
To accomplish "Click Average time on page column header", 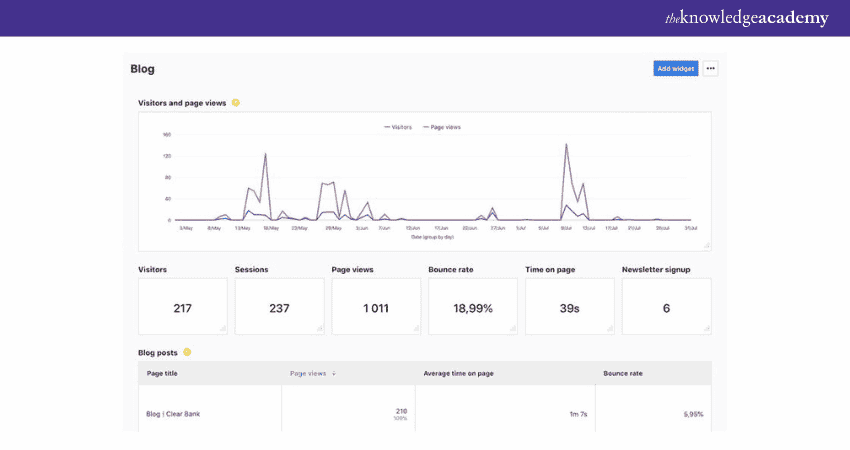I will coord(457,373).
